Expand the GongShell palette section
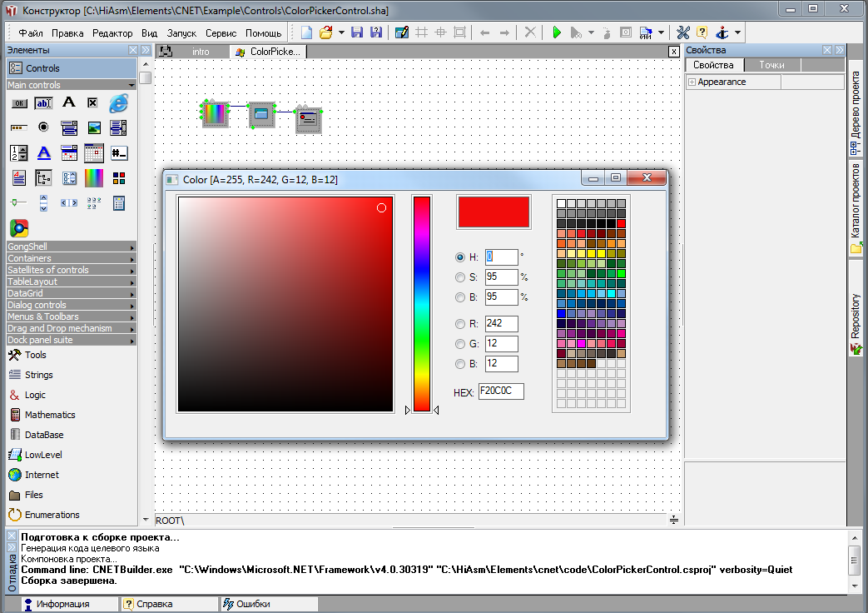The height and width of the screenshot is (613, 868). click(x=71, y=247)
